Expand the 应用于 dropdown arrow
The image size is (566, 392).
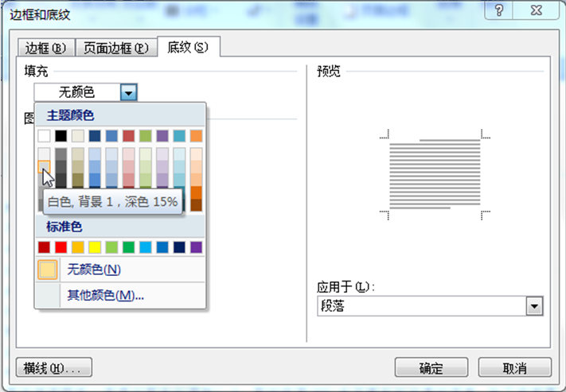pos(534,306)
